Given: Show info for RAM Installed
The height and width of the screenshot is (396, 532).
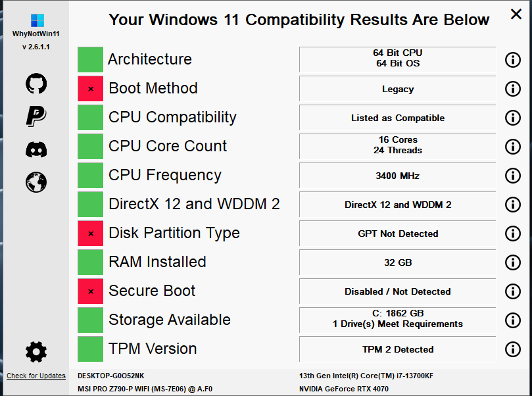Looking at the screenshot, I should point(513,262).
